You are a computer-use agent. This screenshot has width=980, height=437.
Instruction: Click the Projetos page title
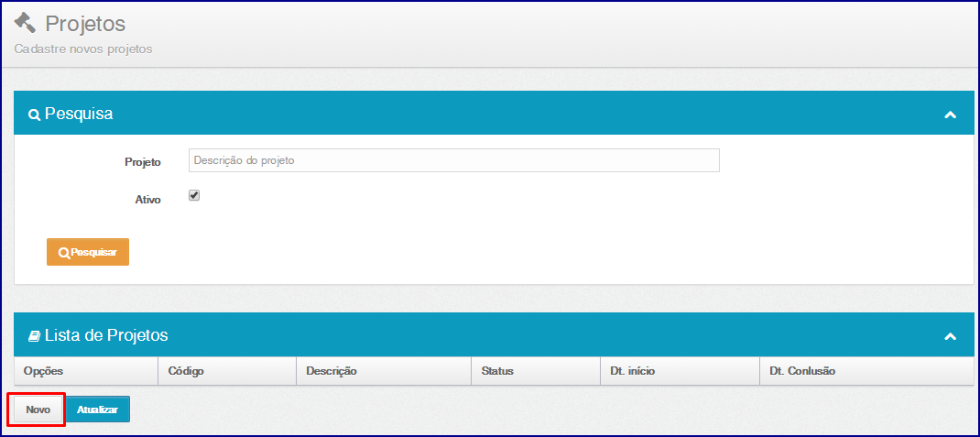click(85, 24)
